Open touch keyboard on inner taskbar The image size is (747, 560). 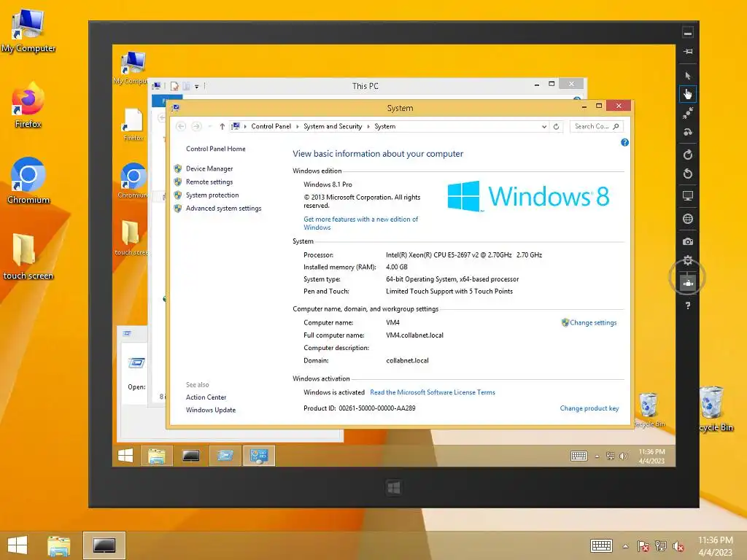click(578, 456)
